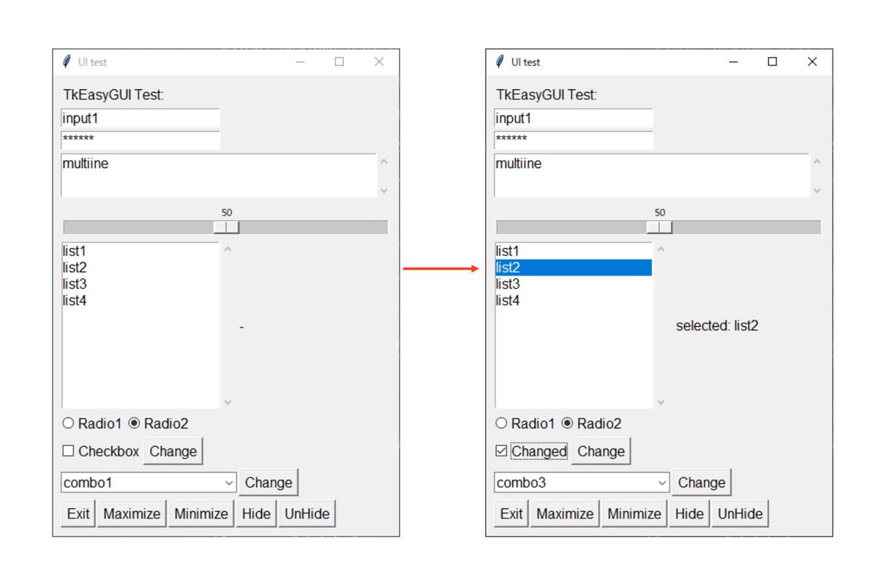Click the Maximize button in left window

click(x=132, y=513)
